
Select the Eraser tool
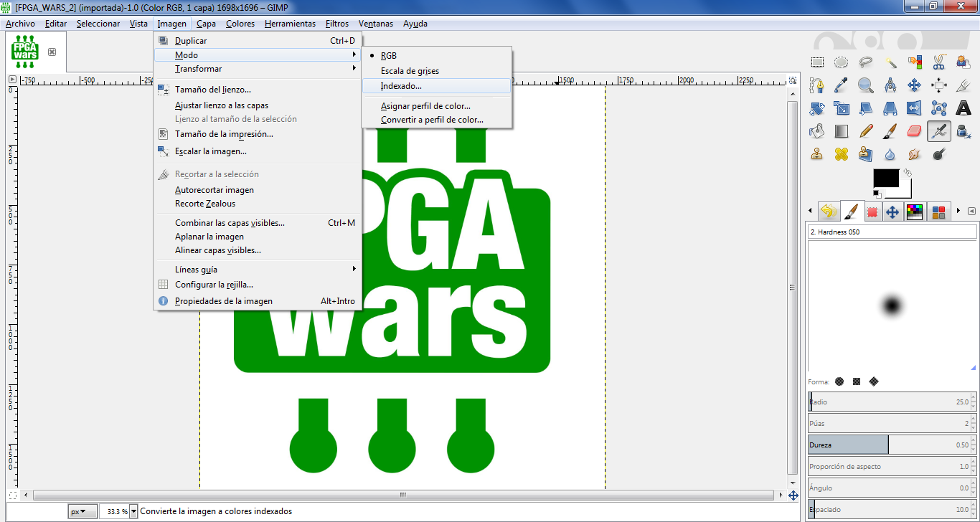coord(915,131)
